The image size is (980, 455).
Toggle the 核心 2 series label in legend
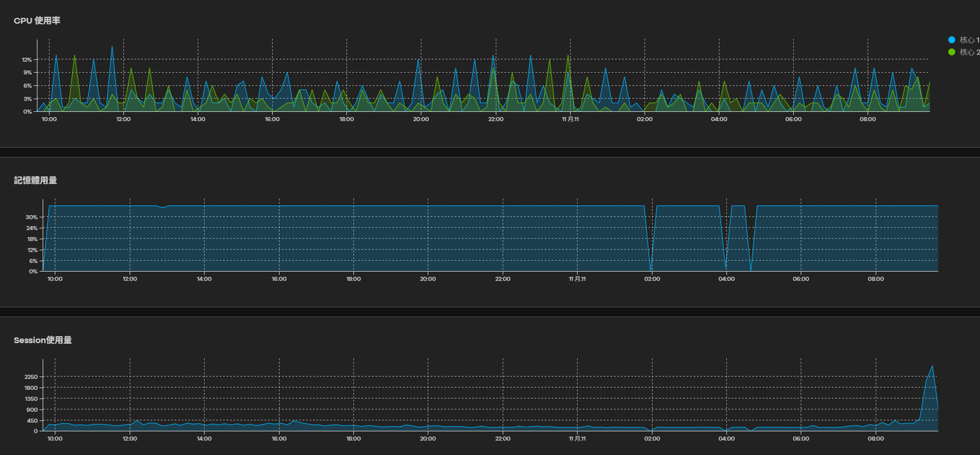coord(970,52)
